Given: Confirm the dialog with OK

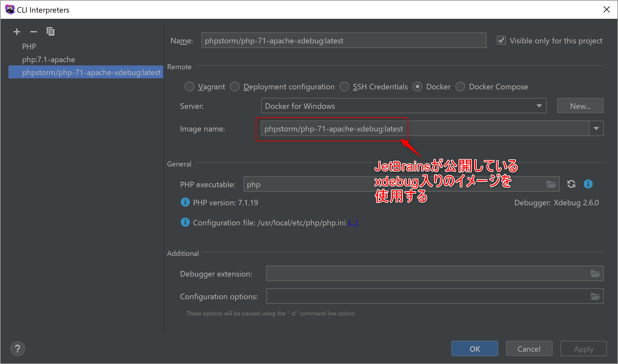Looking at the screenshot, I should (x=475, y=349).
